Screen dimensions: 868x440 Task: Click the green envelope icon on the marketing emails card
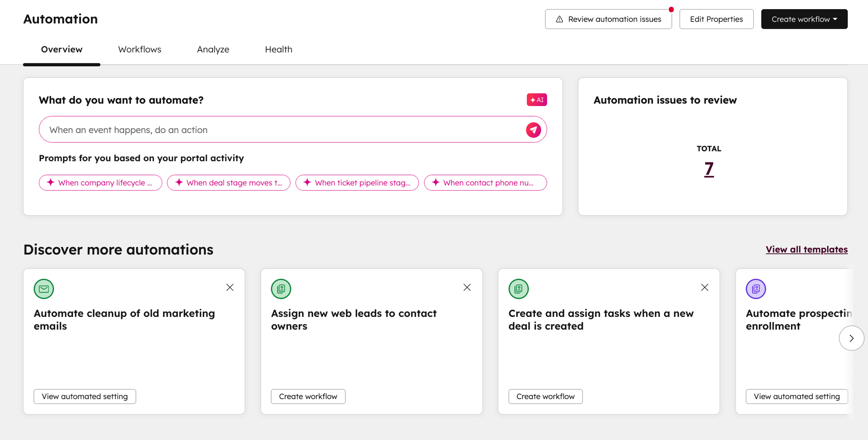(43, 289)
